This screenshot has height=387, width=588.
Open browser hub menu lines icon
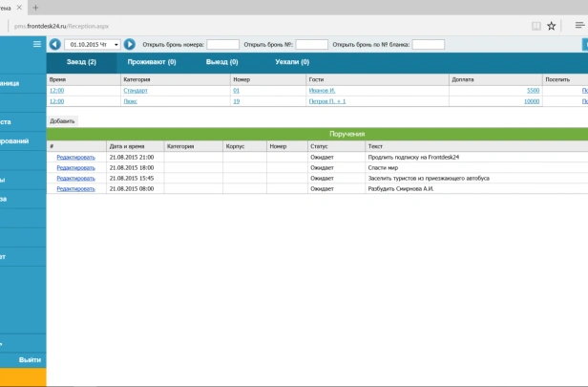click(579, 25)
